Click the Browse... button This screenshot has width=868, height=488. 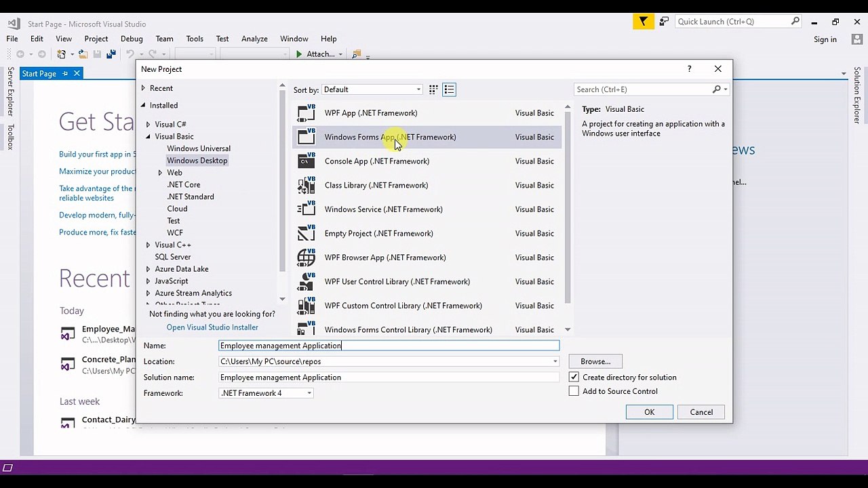tap(595, 361)
